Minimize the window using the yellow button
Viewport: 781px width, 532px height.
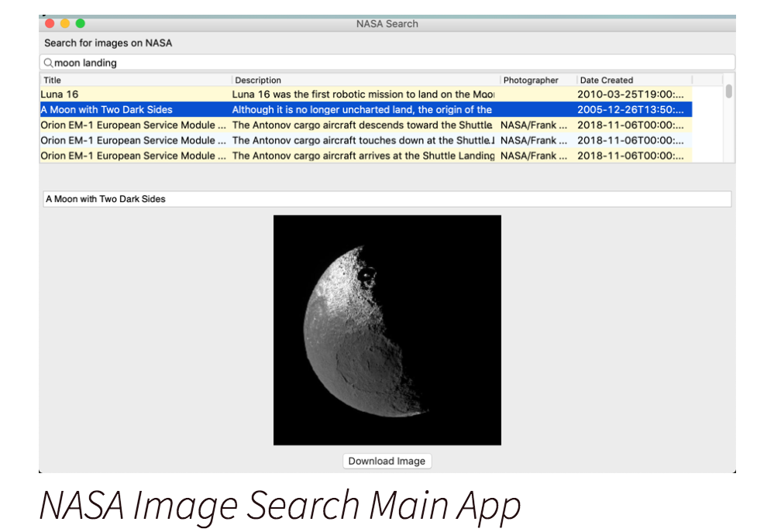[65, 24]
